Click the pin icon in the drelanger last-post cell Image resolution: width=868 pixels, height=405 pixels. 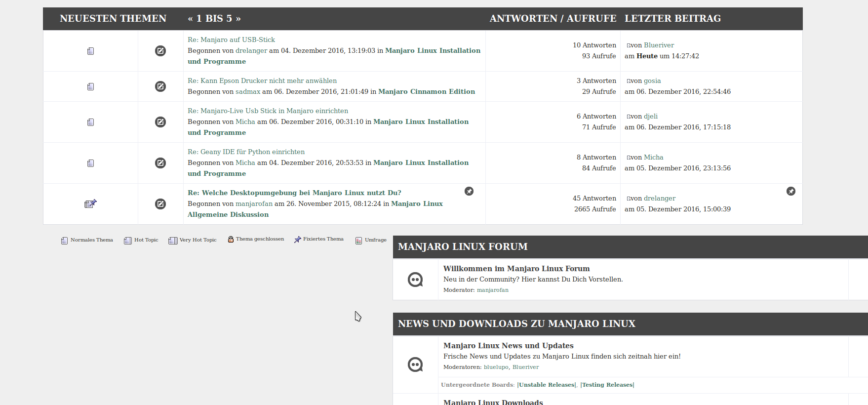pyautogui.click(x=791, y=191)
